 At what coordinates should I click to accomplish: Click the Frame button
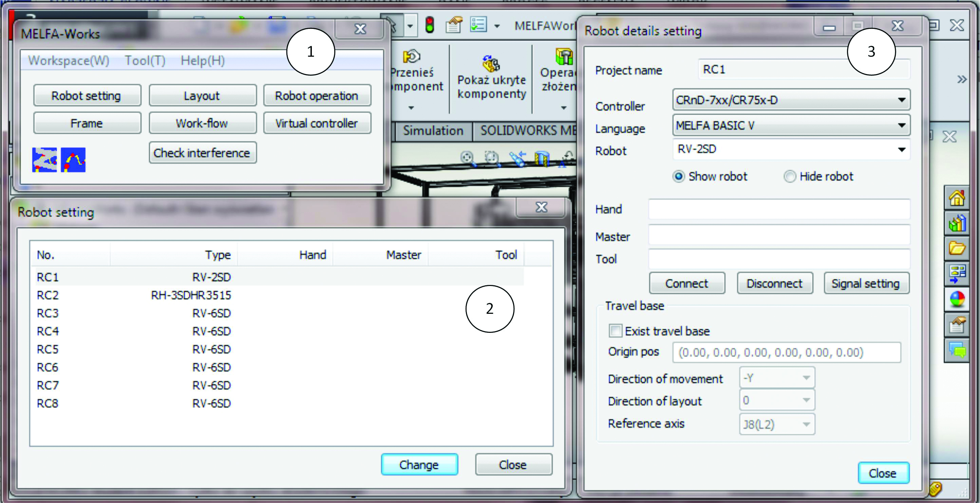pos(87,123)
